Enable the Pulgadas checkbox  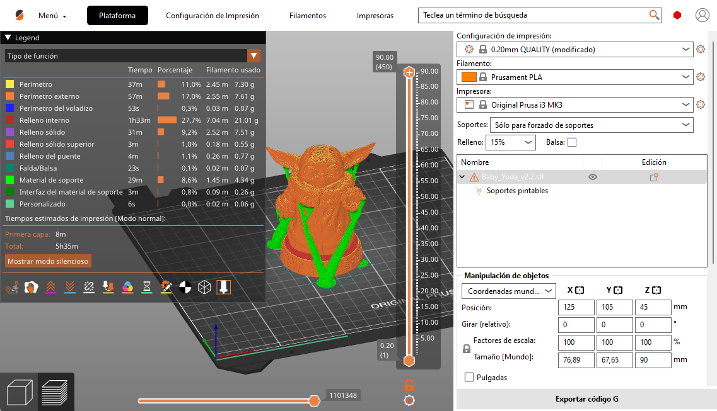click(x=470, y=377)
